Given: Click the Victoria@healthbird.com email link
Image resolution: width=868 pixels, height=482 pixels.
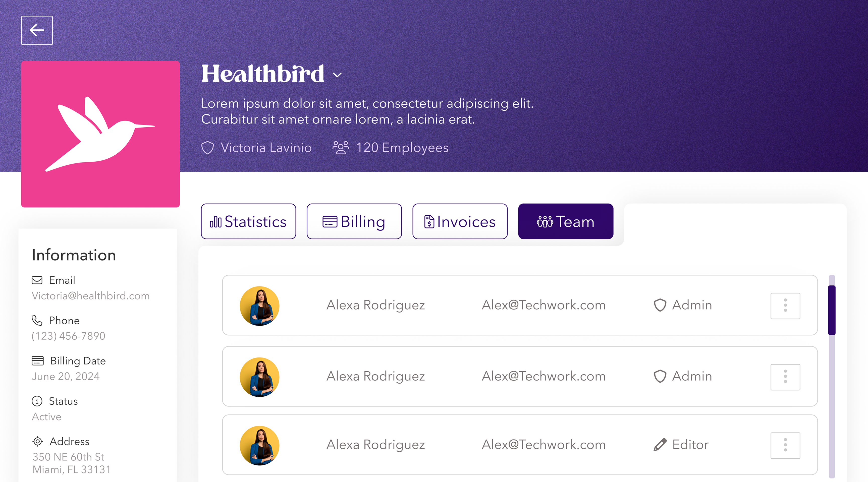Looking at the screenshot, I should tap(91, 296).
